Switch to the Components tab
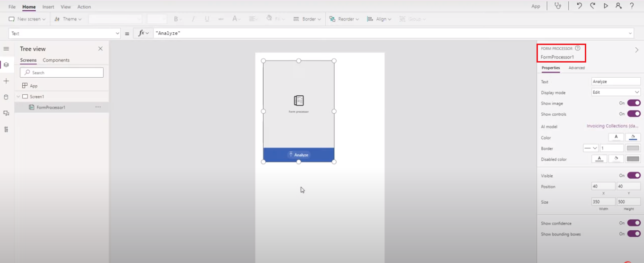The width and height of the screenshot is (644, 263). coord(56,60)
